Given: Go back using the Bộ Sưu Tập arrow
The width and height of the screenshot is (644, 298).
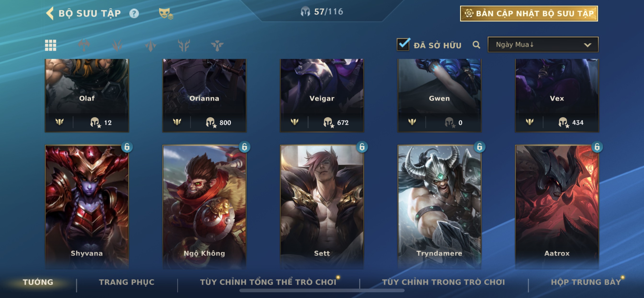Looking at the screenshot, I should 50,13.
